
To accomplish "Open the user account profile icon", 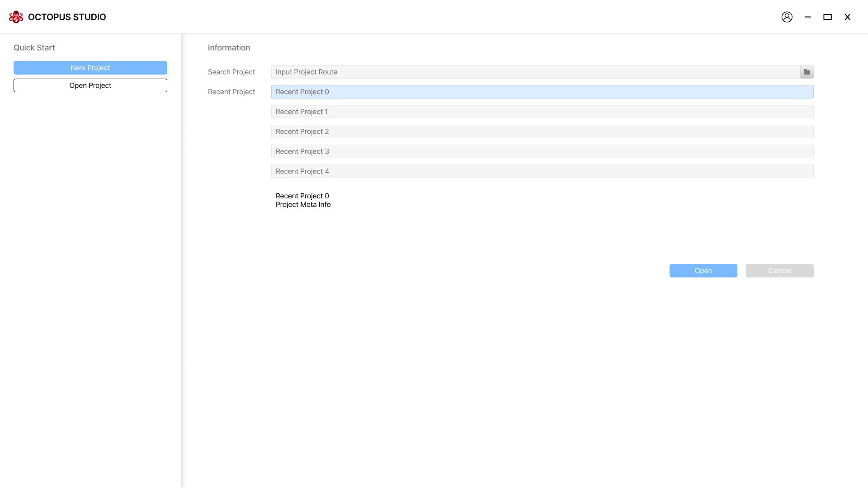I will [787, 17].
